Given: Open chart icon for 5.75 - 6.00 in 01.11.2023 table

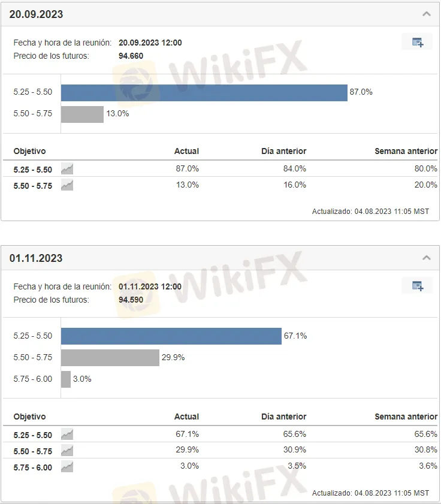Looking at the screenshot, I should point(67,467).
